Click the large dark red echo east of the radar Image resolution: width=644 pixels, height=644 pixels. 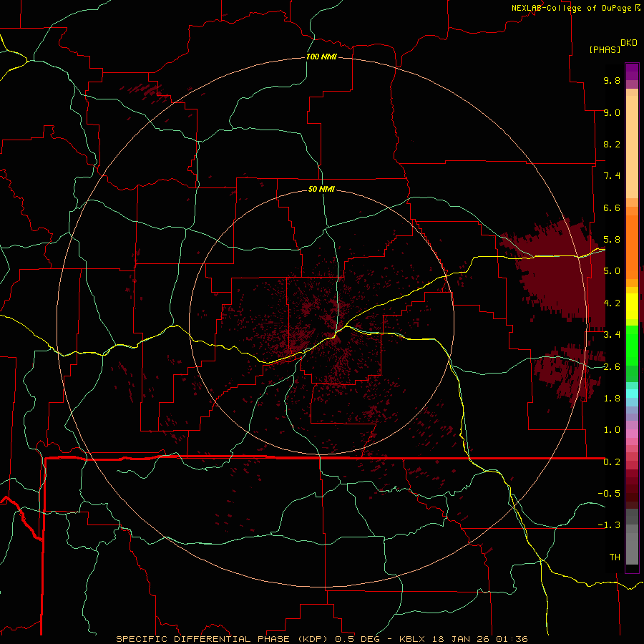point(559,271)
